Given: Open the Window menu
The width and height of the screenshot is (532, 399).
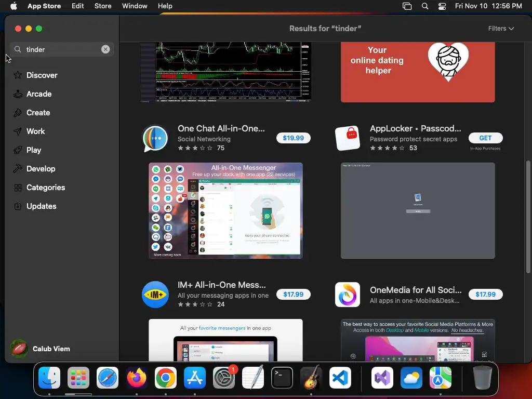Looking at the screenshot, I should tap(135, 6).
